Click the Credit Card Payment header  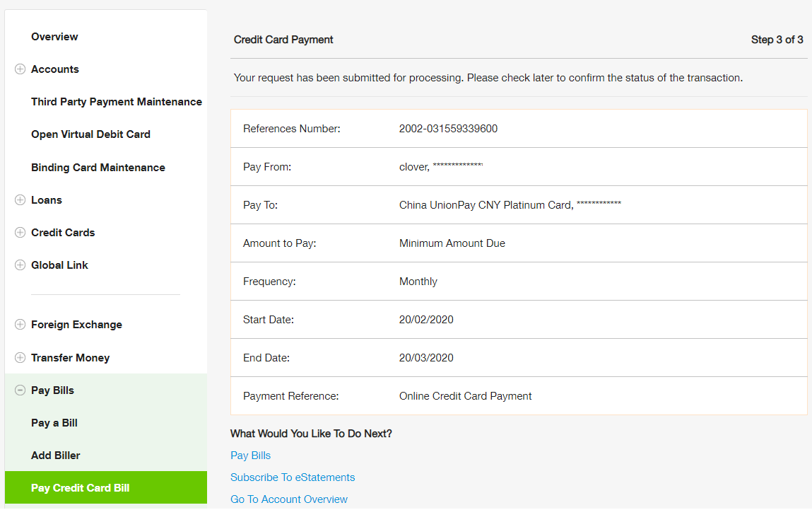click(x=283, y=40)
